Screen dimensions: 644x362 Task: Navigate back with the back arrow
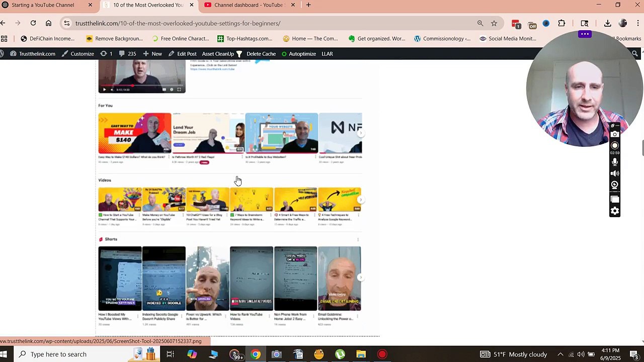pos(3,23)
